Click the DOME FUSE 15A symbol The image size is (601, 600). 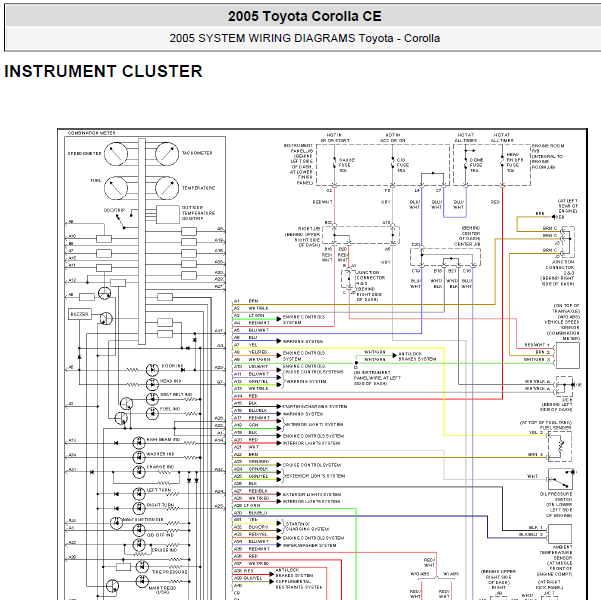click(x=466, y=165)
